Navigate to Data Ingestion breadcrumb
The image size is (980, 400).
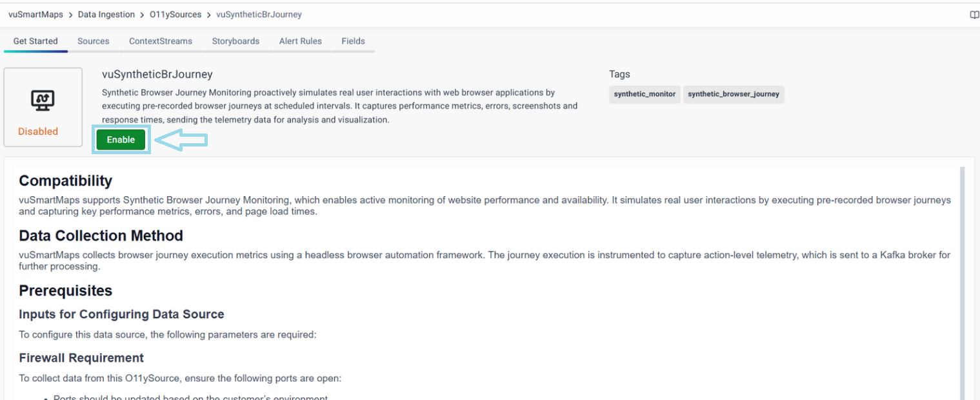click(106, 14)
